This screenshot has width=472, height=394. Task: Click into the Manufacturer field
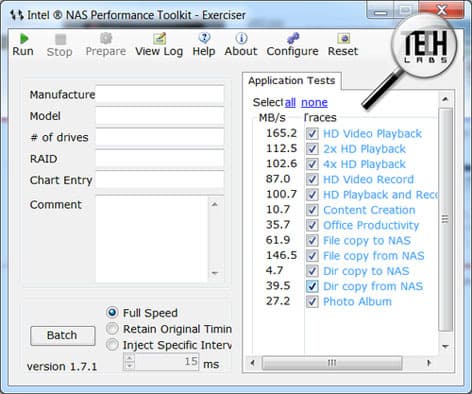[160, 95]
